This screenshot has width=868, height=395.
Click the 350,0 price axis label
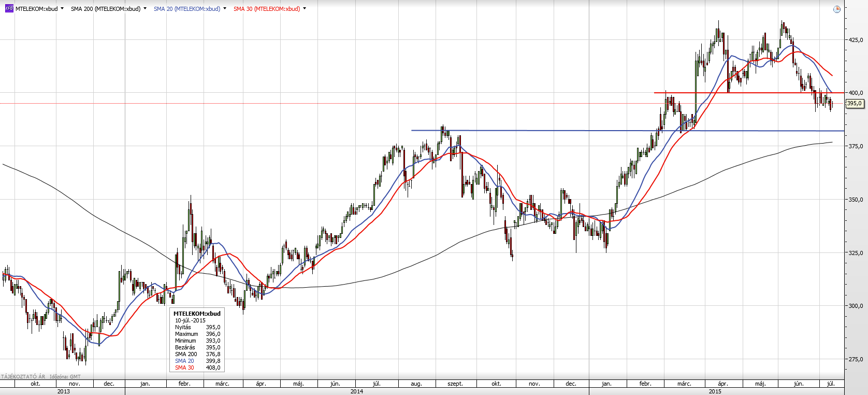[856, 200]
